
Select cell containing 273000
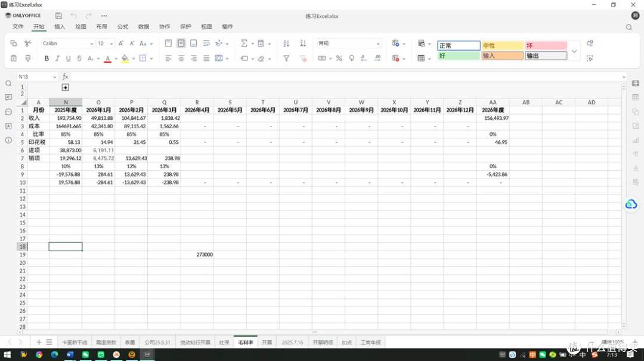(197, 255)
